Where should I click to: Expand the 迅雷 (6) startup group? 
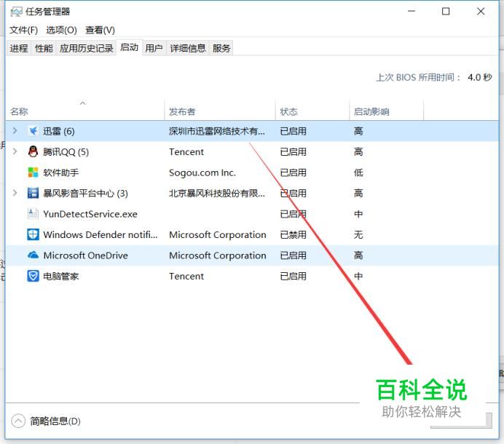click(15, 131)
